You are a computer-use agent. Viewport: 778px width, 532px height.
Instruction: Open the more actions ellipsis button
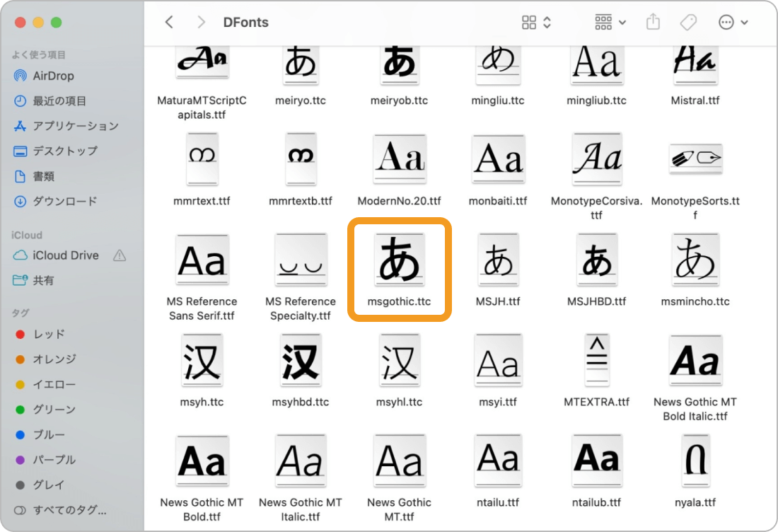click(x=726, y=23)
